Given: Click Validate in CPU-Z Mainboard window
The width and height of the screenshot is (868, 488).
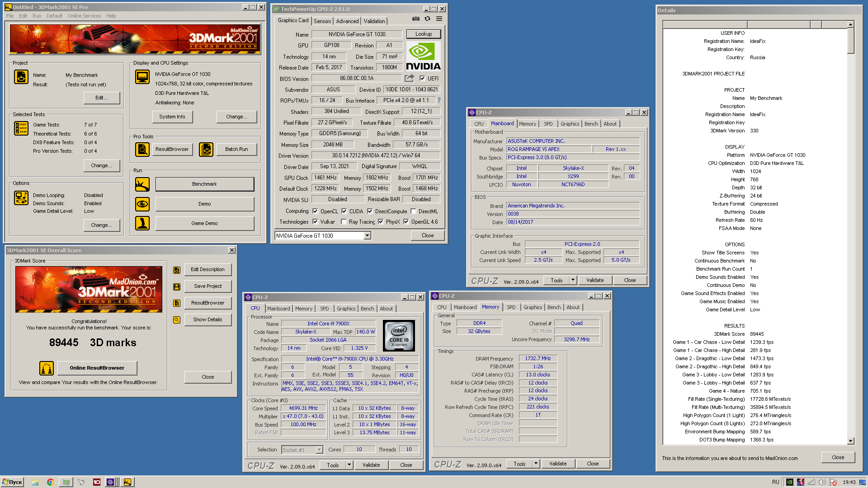Looking at the screenshot, I should (x=595, y=280).
